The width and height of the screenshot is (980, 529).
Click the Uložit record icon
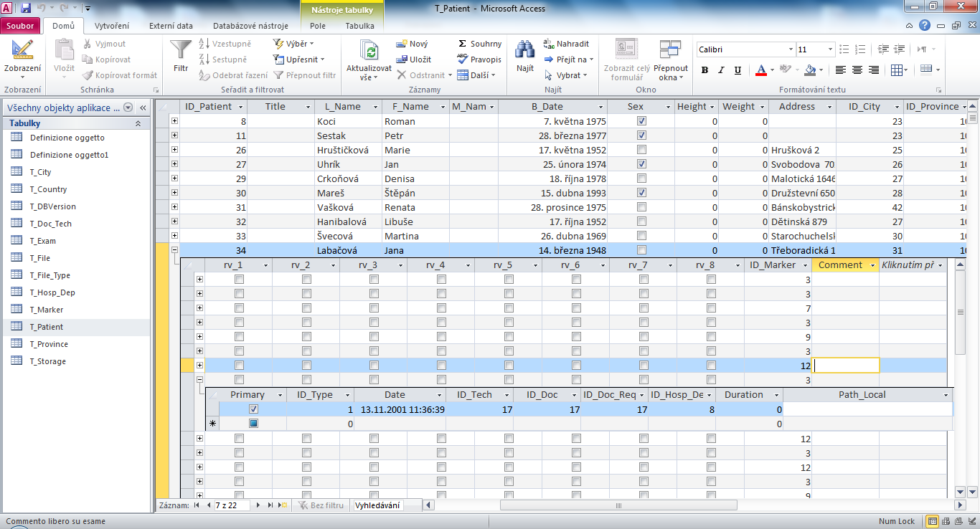tap(402, 59)
